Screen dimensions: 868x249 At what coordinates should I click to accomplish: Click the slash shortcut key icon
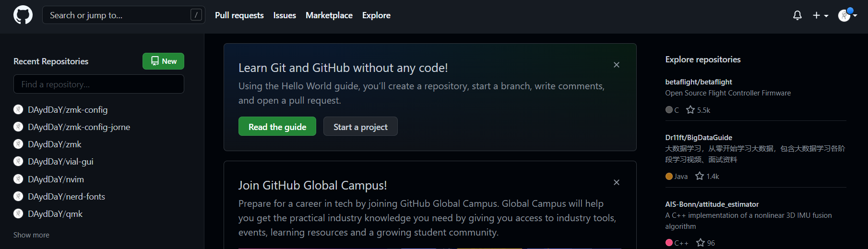coord(196,15)
